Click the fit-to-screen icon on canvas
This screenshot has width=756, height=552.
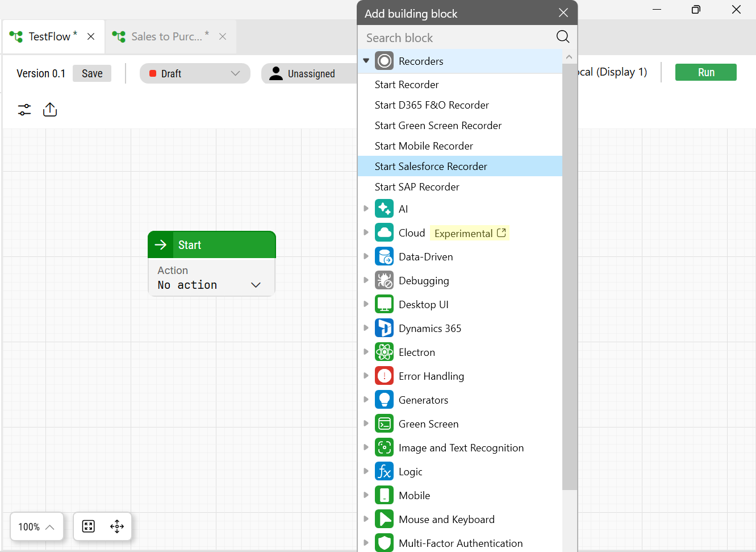[89, 526]
